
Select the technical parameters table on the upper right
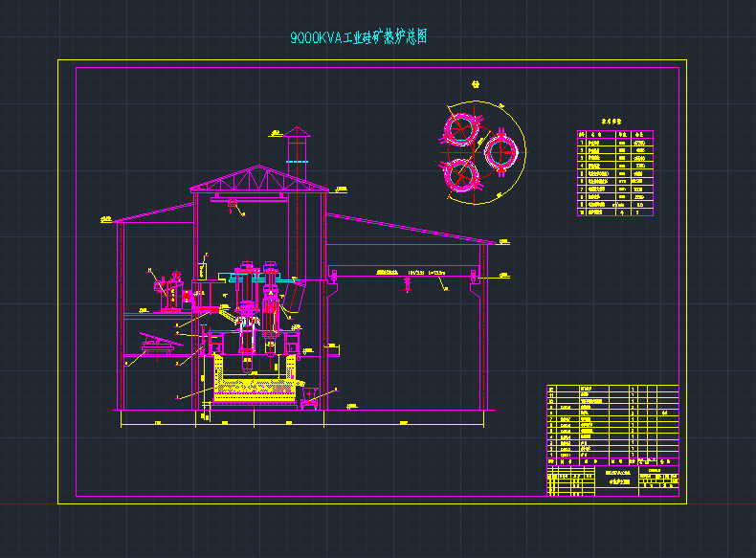615,174
